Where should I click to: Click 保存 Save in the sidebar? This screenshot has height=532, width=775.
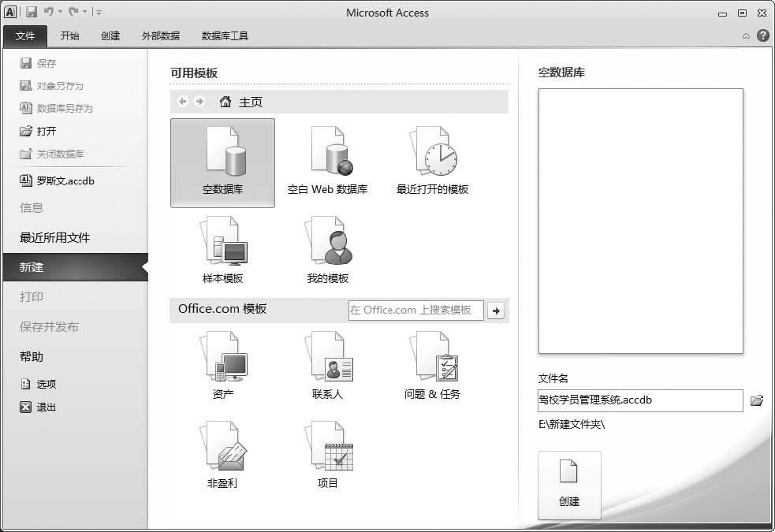pos(38,63)
